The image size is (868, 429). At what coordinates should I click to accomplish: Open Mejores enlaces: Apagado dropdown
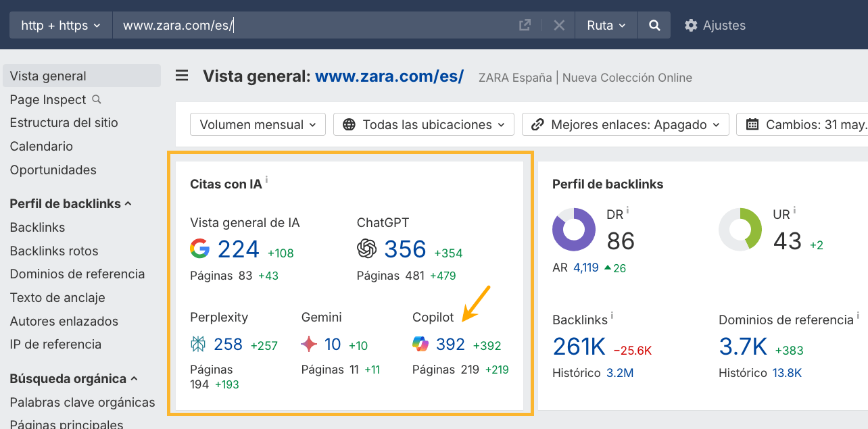coord(625,124)
